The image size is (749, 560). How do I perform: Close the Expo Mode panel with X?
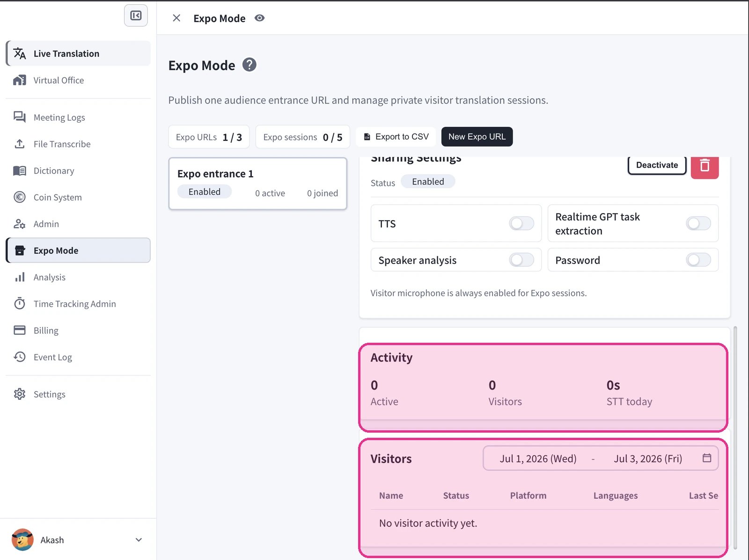tap(176, 18)
